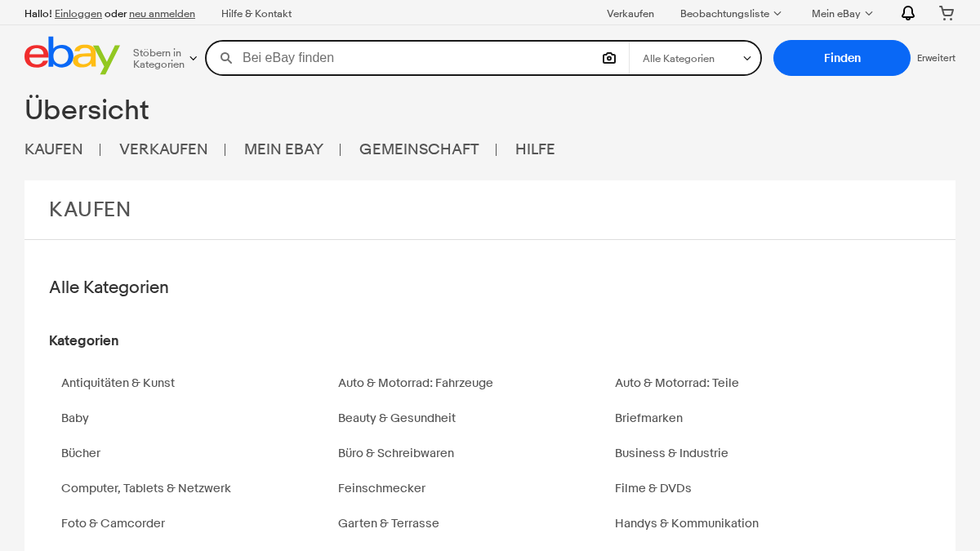Open Auto & Motorrad: Fahrzeuge category

click(416, 383)
